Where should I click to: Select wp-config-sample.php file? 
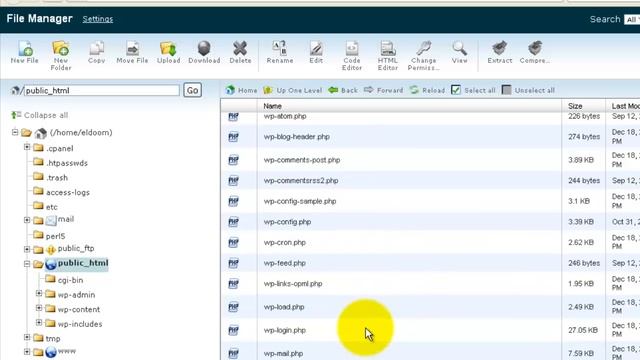click(300, 201)
